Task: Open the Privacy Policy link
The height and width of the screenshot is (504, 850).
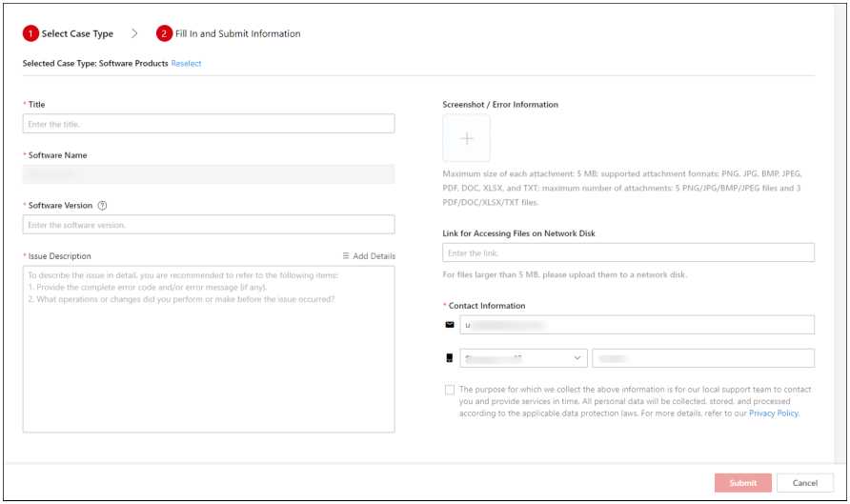Action: (x=773, y=414)
